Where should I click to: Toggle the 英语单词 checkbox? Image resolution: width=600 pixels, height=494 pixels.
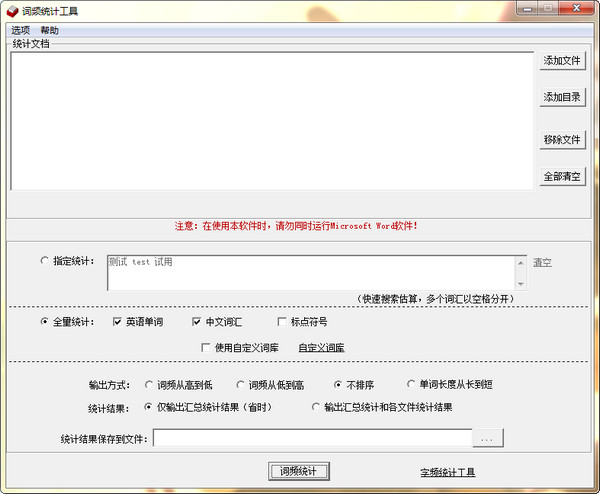pyautogui.click(x=118, y=322)
